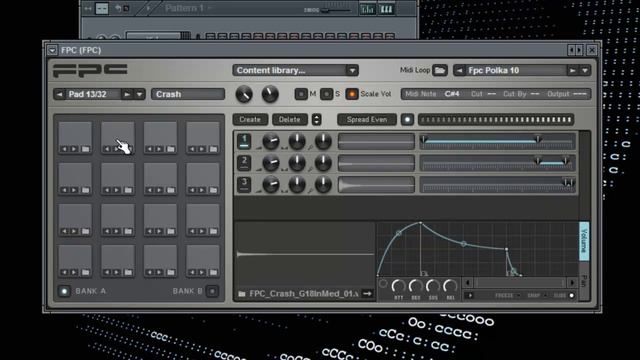Open folder icon on top-left pad
Screen dimensions: 640x360
[x=85, y=149]
